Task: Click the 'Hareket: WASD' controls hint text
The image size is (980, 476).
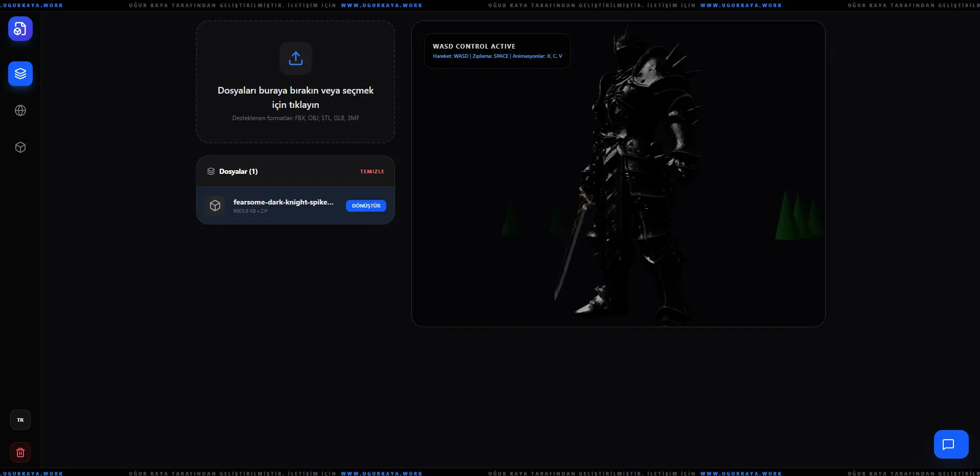Action: pyautogui.click(x=497, y=56)
